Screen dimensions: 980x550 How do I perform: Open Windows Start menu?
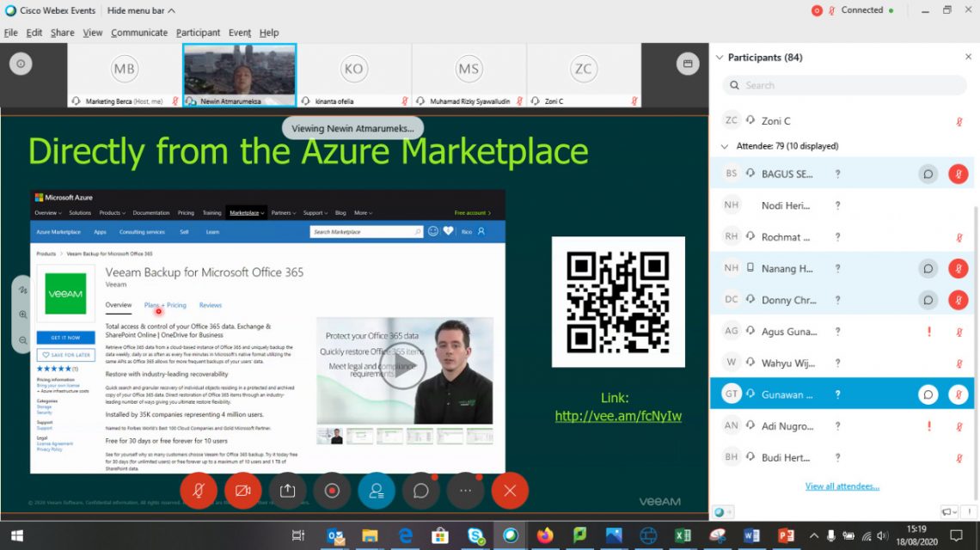(x=17, y=535)
